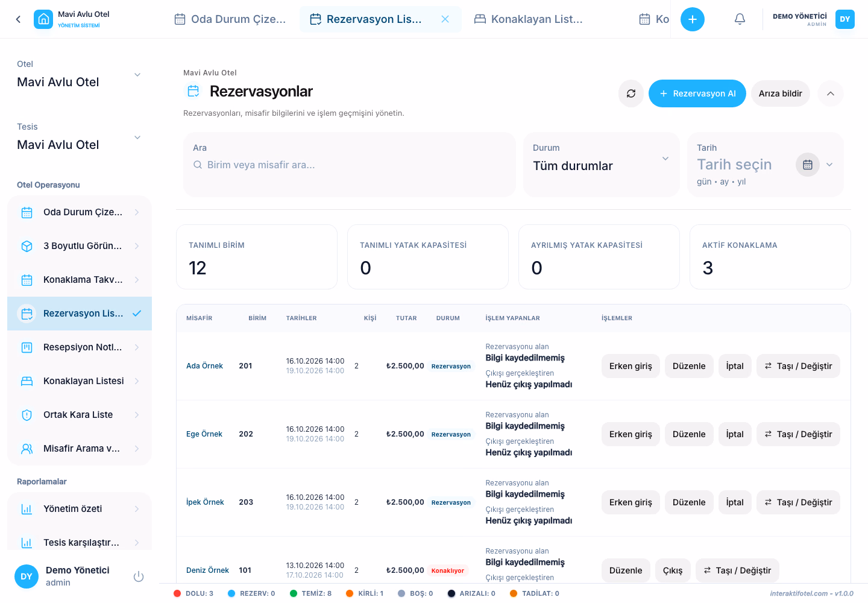Click Çıkış for Deniz Örnek

[x=673, y=570]
